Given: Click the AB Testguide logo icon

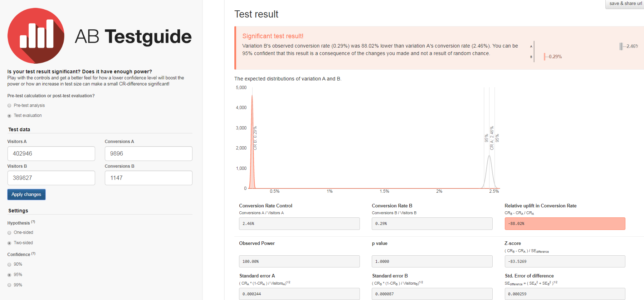Looking at the screenshot, I should point(36,36).
